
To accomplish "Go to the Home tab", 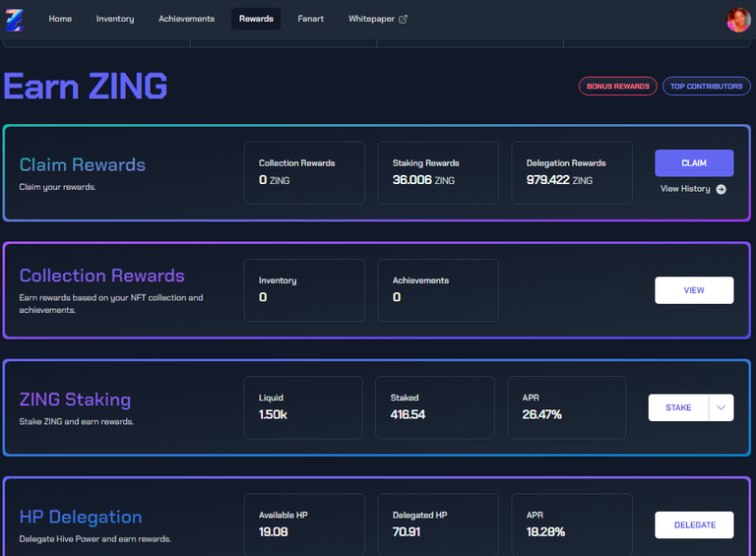I will coord(60,19).
